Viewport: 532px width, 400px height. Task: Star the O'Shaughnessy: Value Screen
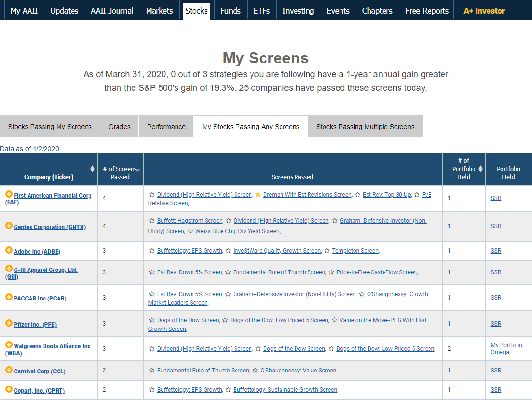[255, 371]
